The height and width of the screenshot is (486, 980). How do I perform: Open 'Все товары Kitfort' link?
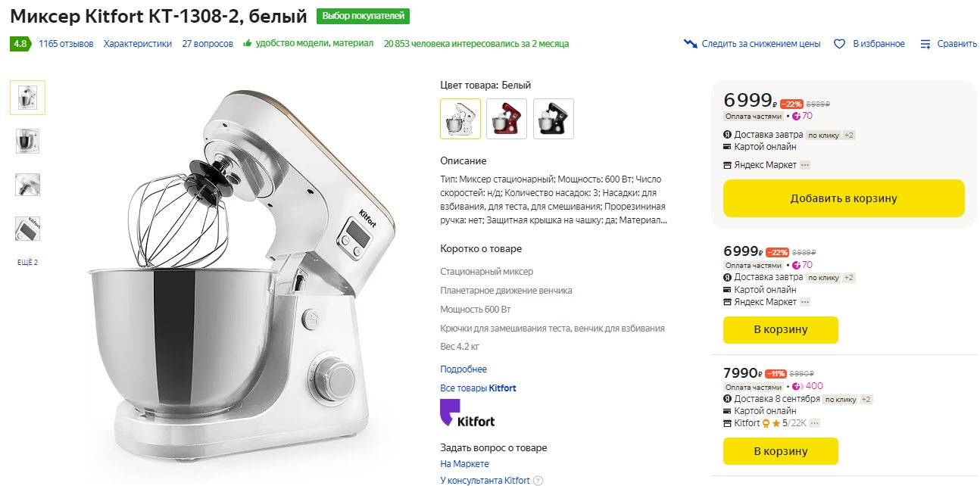(x=478, y=388)
